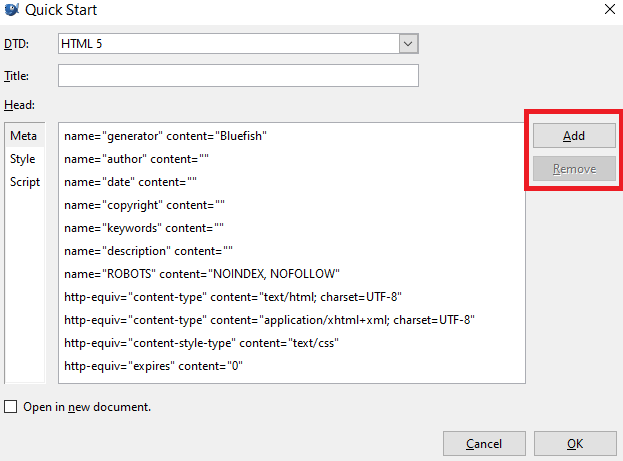The height and width of the screenshot is (461, 623).
Task: Select the author meta entry
Action: (x=137, y=159)
